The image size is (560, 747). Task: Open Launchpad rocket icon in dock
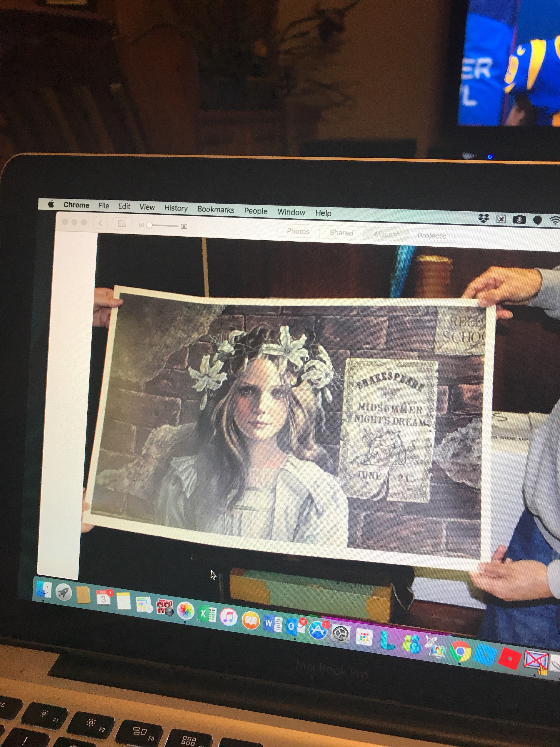[64, 592]
